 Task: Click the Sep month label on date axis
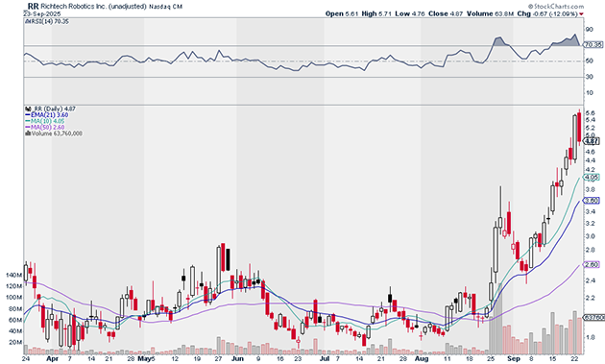pos(514,359)
